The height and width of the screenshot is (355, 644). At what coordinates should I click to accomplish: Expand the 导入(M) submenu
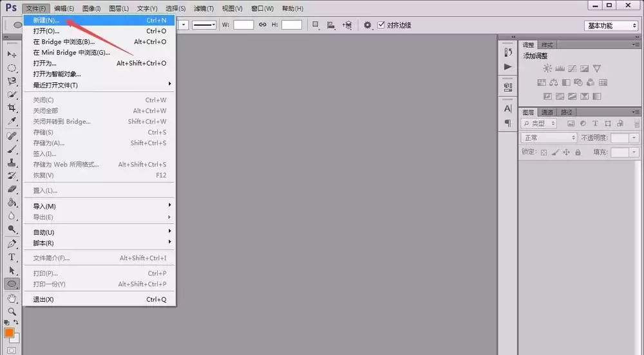(x=99, y=206)
